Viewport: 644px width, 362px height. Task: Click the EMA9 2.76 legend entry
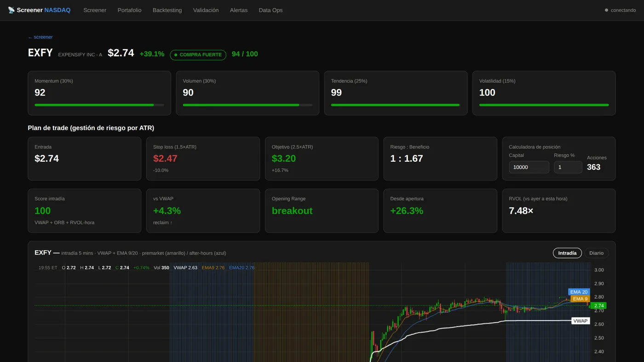213,267
